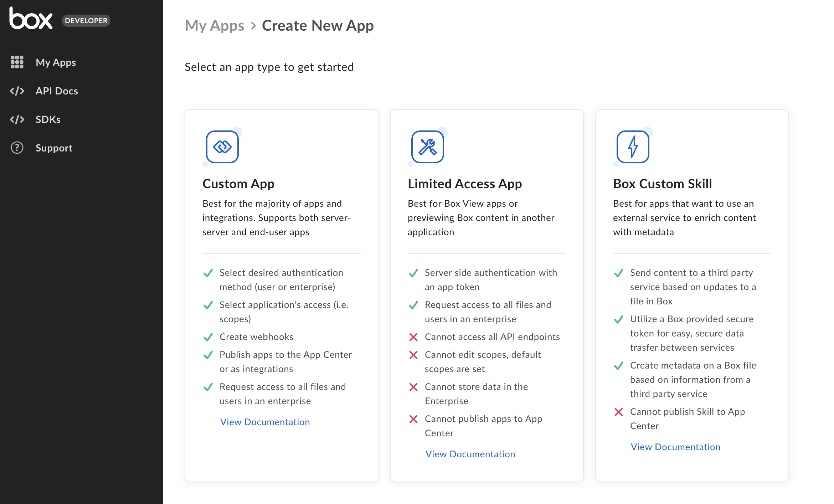Screen dimensions: 834x504
Task: Click the red X beside Cannot access all API endpoints
Action: (414, 337)
